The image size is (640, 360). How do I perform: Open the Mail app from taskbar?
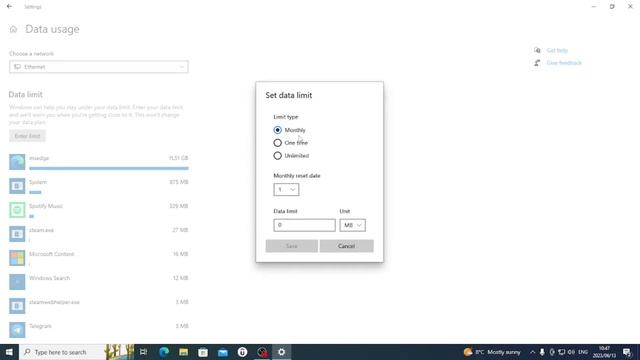pos(222,352)
